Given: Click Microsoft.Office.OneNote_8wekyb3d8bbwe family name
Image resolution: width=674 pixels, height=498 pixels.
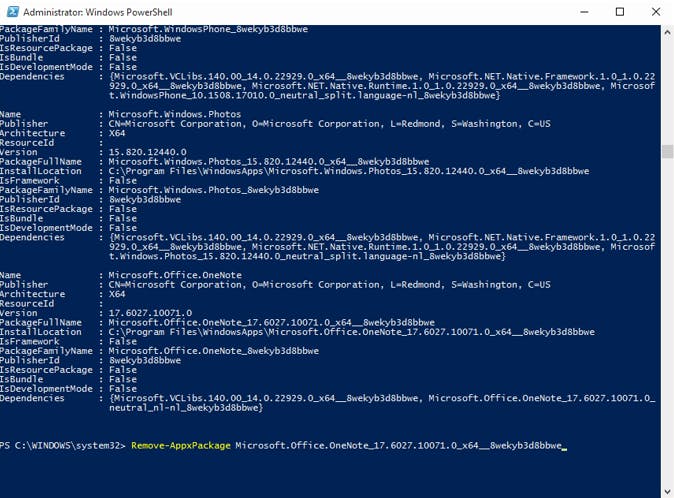Looking at the screenshot, I should [214, 351].
